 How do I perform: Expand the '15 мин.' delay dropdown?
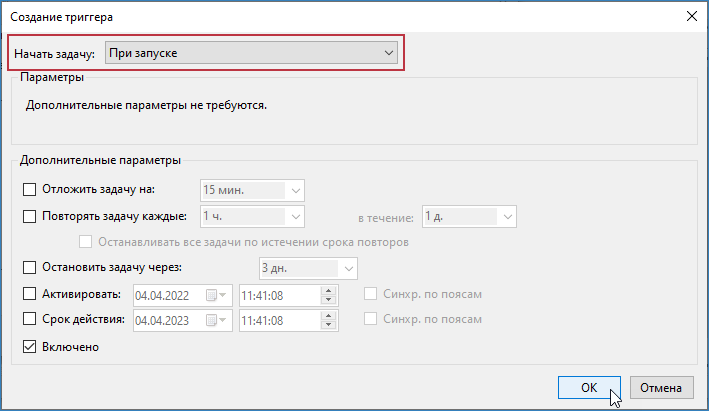point(295,189)
